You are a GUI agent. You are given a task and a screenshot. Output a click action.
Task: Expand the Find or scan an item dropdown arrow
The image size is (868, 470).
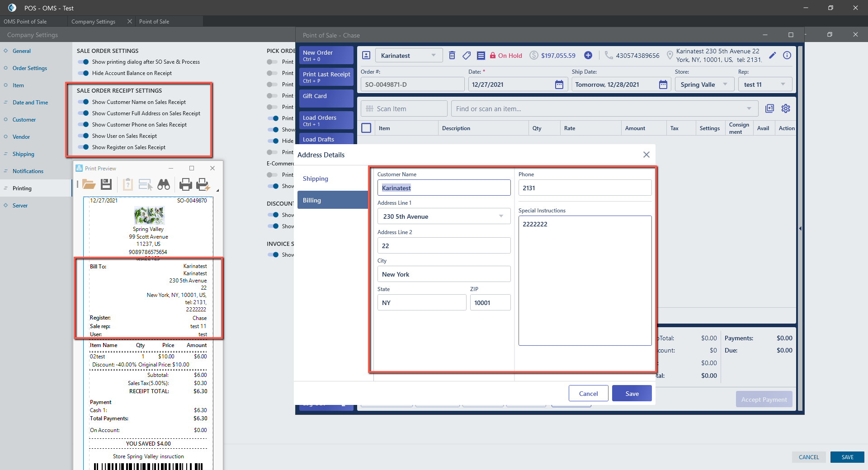pos(749,108)
